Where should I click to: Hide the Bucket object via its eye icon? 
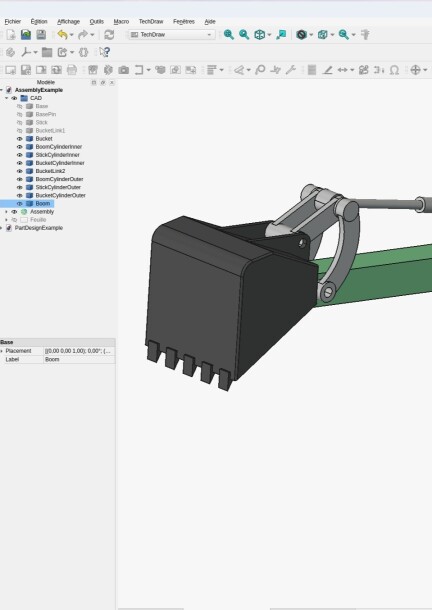19,138
